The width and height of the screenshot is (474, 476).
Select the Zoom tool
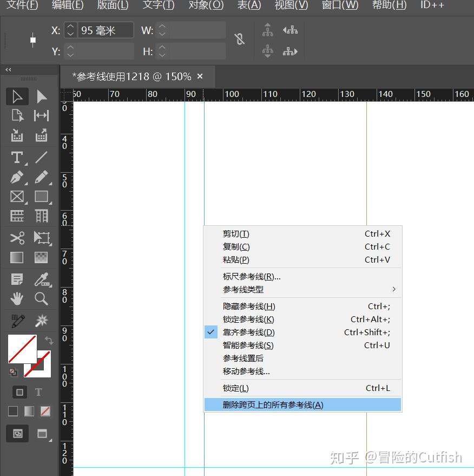click(x=42, y=298)
